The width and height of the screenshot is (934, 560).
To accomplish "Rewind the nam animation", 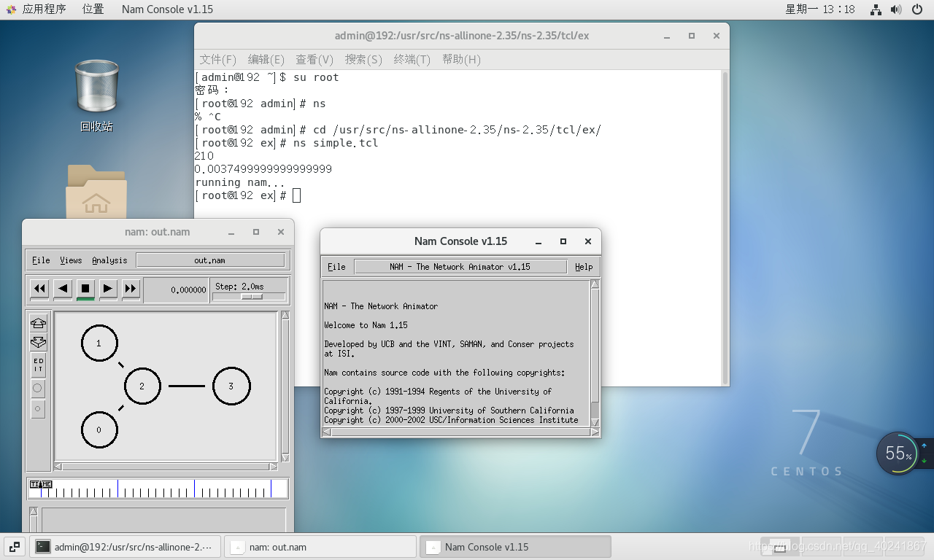I will click(x=39, y=289).
